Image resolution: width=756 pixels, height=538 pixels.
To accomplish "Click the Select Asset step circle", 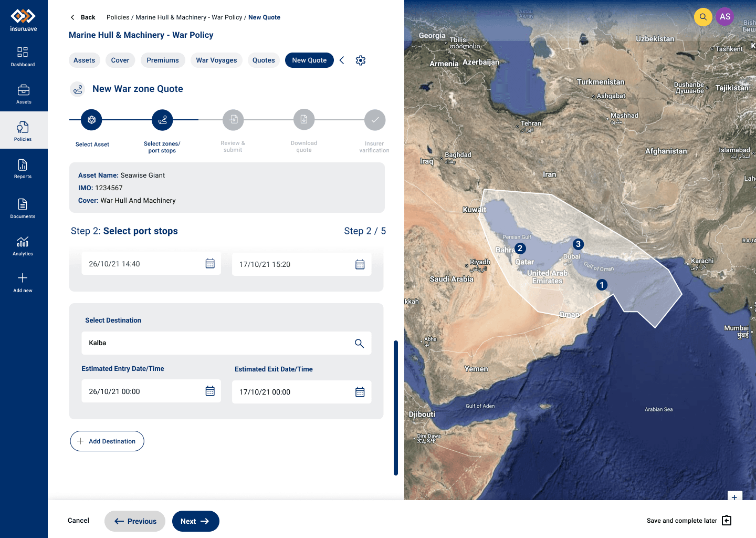I will [x=91, y=120].
